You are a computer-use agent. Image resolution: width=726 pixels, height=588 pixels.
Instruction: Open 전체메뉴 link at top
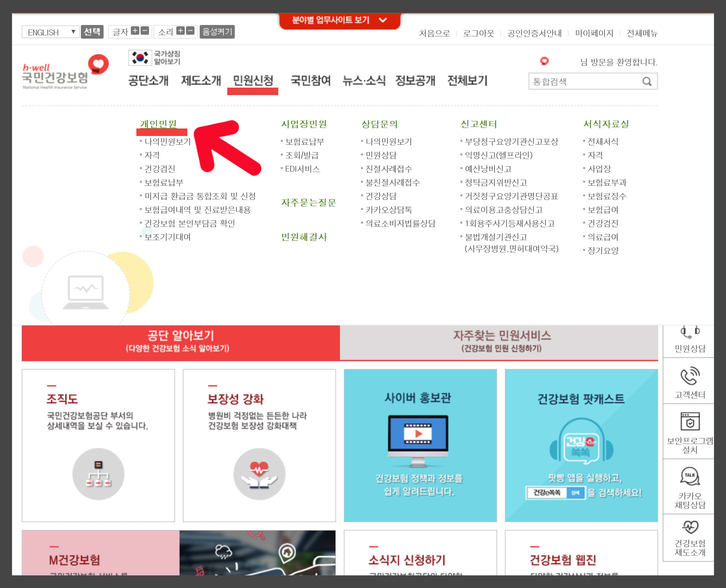point(642,33)
